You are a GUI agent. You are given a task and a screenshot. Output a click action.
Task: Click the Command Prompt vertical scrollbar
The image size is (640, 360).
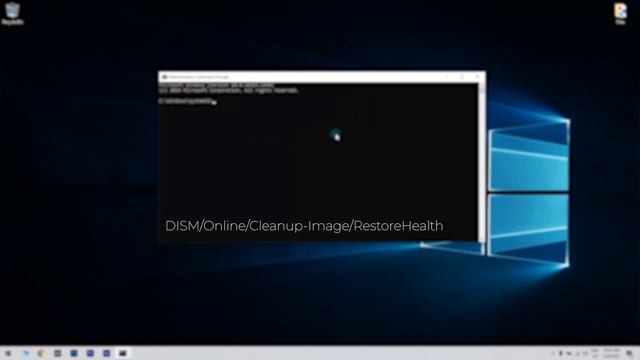tap(482, 162)
